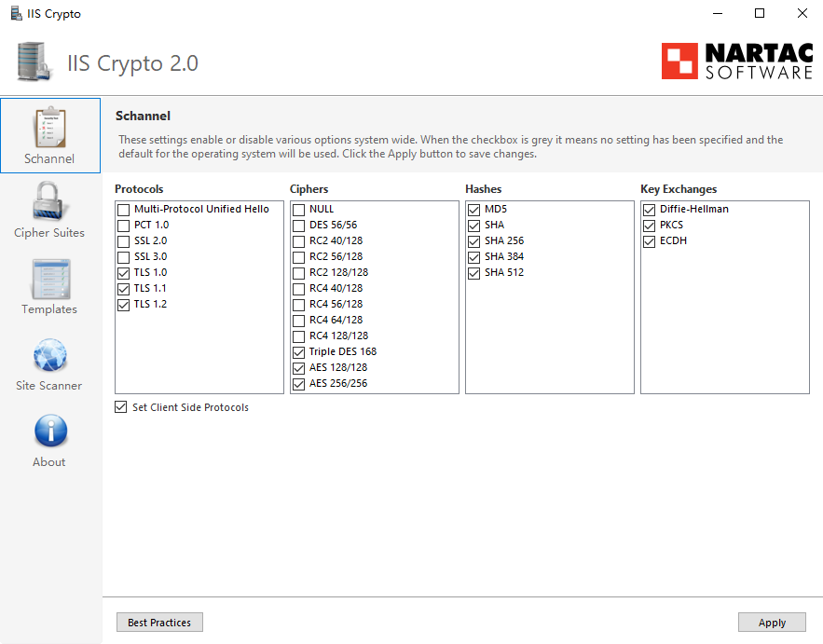Uncheck the Diffie-Hellman key exchange
Screen dimensions: 823x644
click(650, 210)
